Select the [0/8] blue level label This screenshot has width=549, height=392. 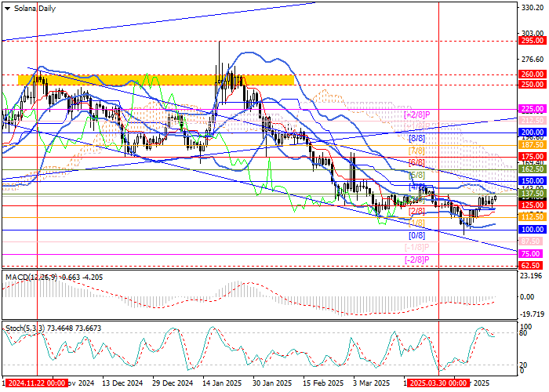click(417, 234)
